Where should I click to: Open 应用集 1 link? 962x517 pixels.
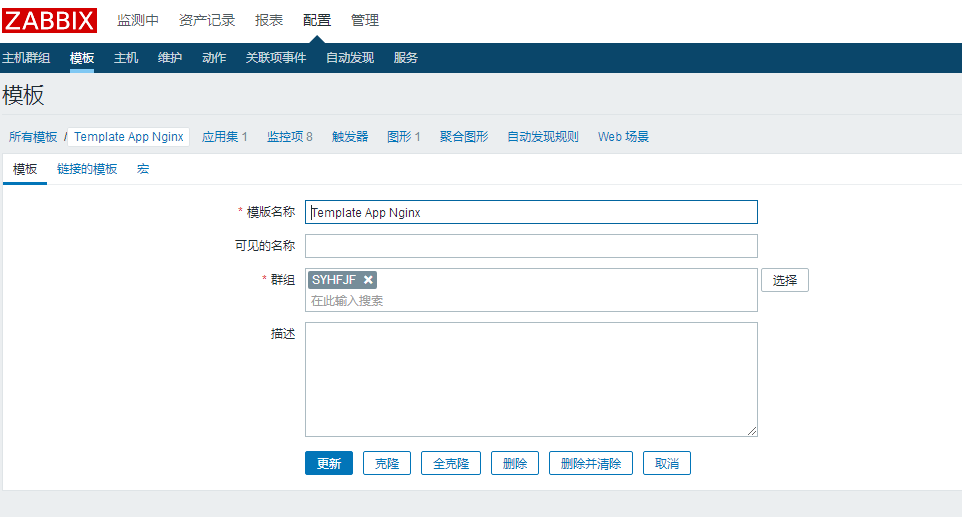[x=225, y=137]
